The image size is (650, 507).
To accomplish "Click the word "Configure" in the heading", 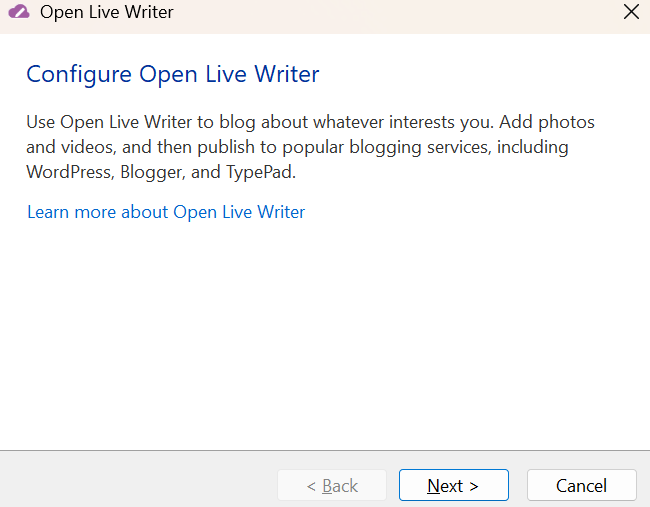I will point(79,75).
